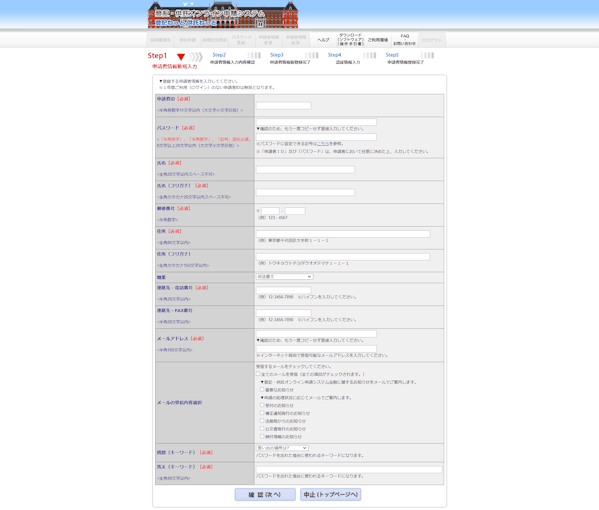599x510 pixels.
Task: Check 補正通知発行のお知らせ checkbox
Action: click(262, 413)
